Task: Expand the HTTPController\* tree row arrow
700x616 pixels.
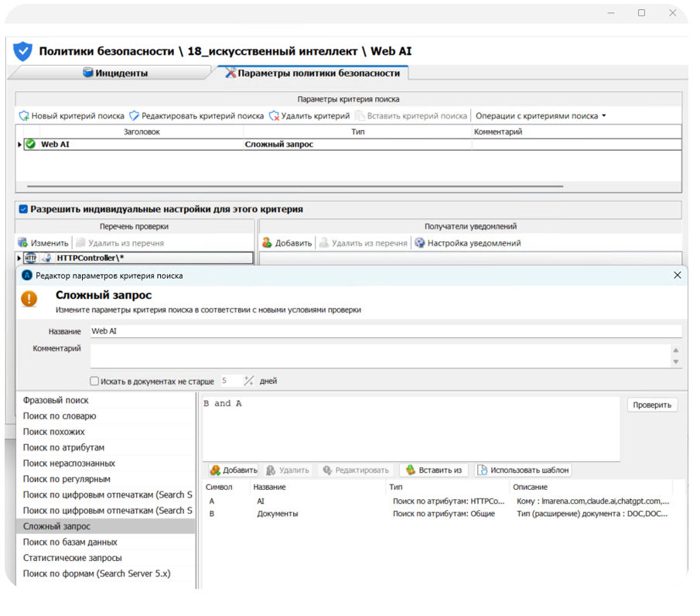Action: (19, 258)
